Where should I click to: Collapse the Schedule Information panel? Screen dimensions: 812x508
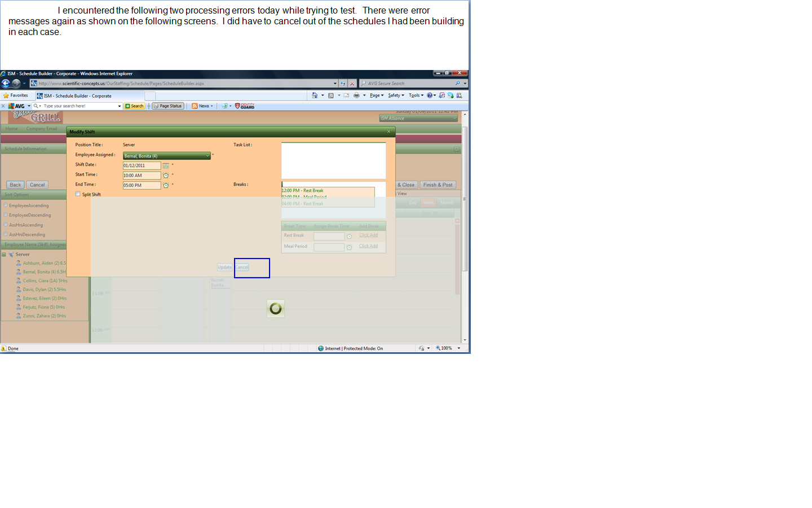pos(457,149)
